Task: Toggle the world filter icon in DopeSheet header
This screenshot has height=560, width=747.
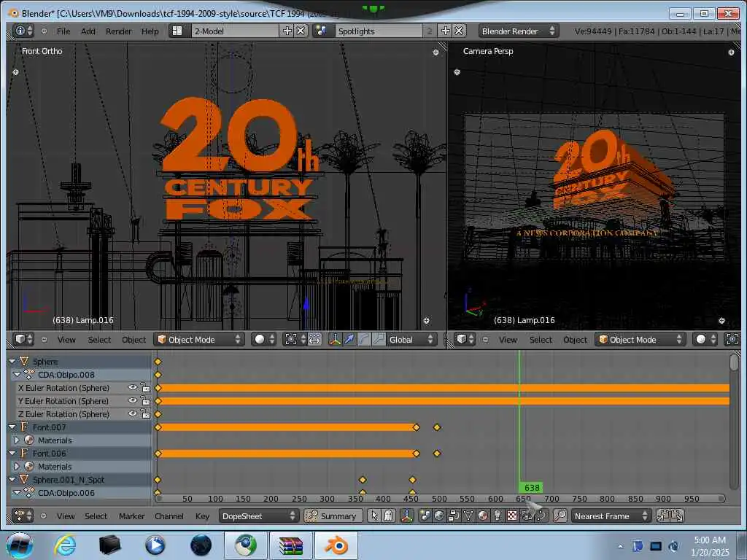Action: [439, 516]
